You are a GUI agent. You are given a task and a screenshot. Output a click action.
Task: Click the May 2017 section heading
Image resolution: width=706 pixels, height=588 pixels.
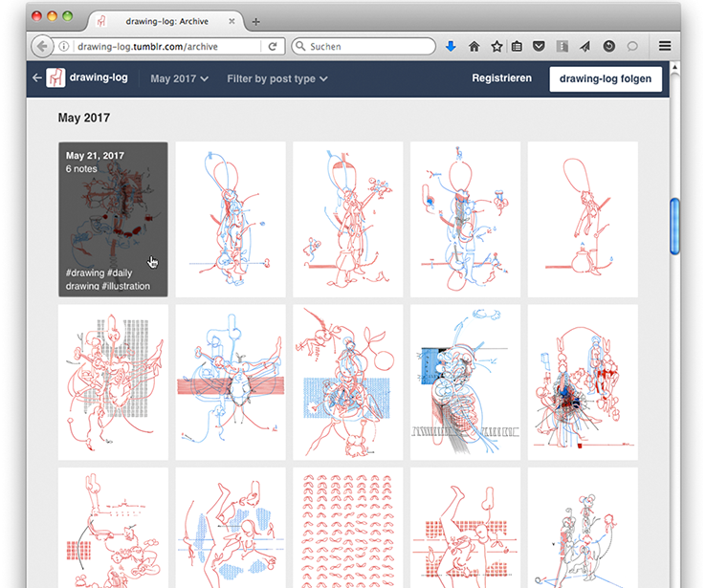(84, 118)
